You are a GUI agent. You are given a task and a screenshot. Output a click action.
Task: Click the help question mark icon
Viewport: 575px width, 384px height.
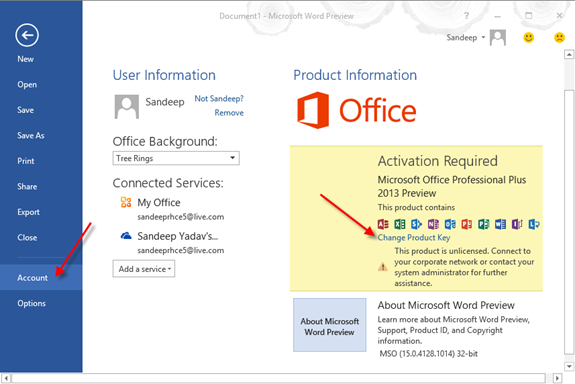pos(466,16)
